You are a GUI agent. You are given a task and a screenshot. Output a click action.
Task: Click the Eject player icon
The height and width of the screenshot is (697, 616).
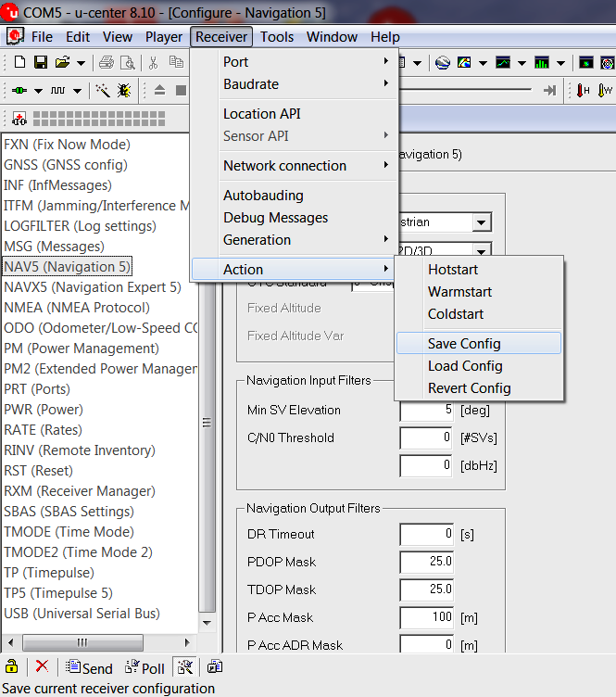160,90
